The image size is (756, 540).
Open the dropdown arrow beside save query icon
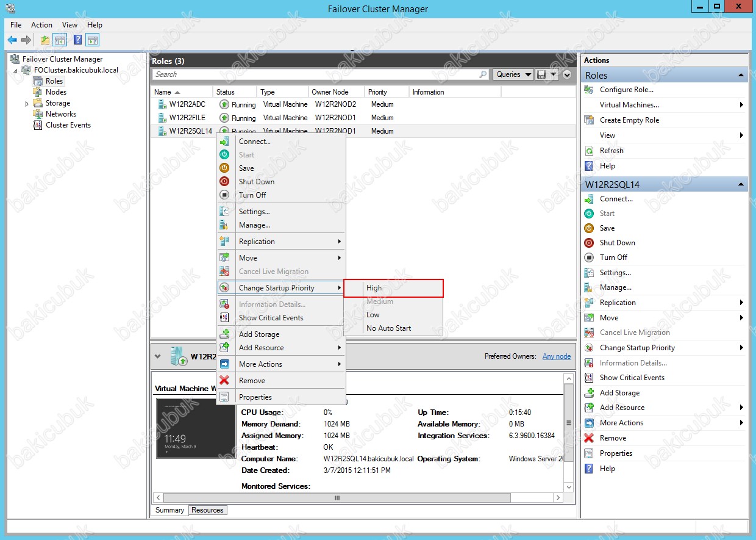[553, 74]
